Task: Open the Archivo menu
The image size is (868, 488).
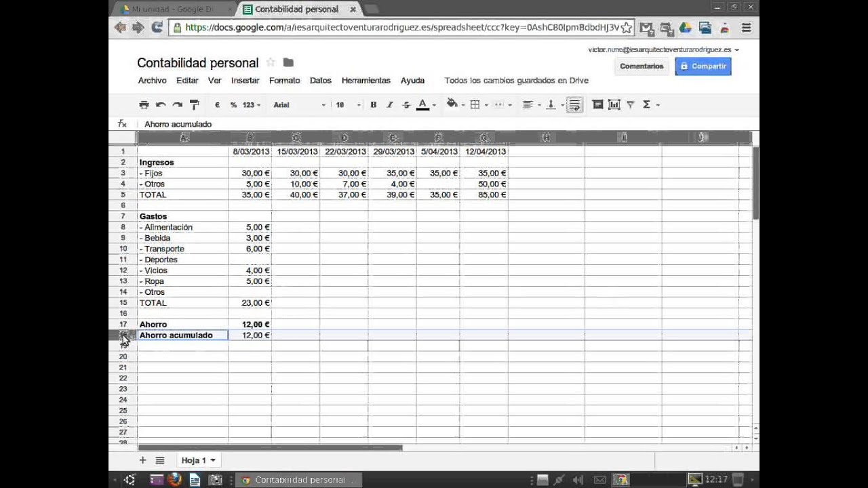Action: [152, 80]
